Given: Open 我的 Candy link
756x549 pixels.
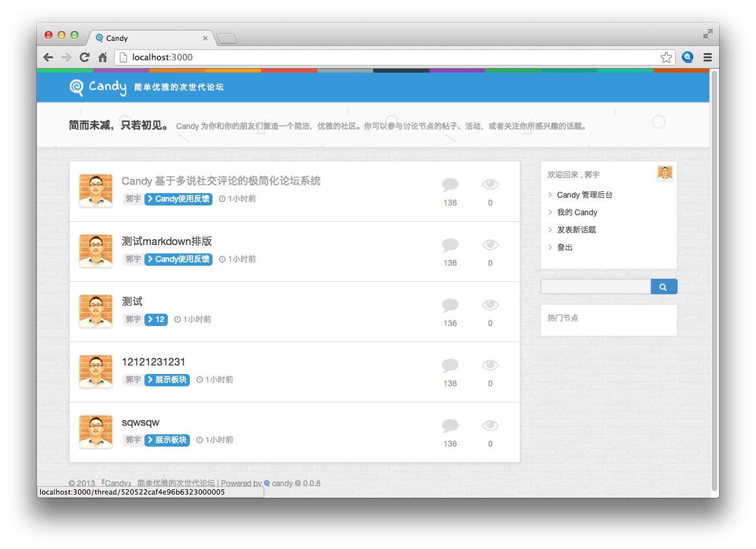Looking at the screenshot, I should pyautogui.click(x=577, y=212).
